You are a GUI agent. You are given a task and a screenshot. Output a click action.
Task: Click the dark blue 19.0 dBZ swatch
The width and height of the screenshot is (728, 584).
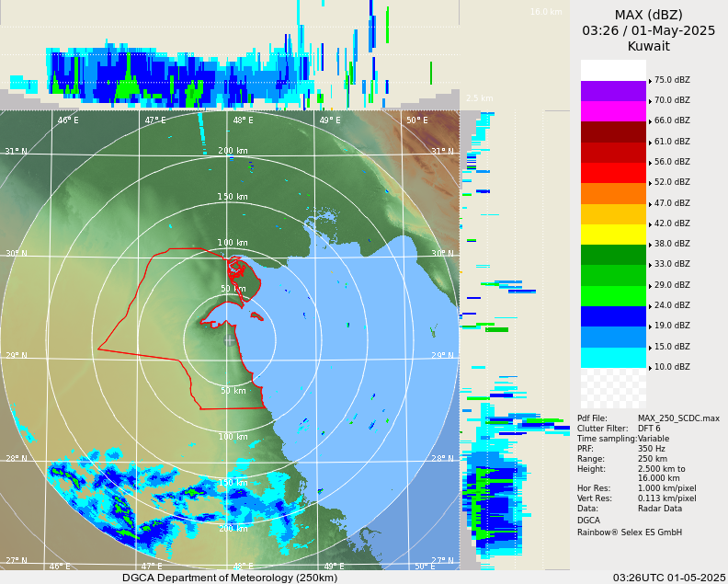coord(613,316)
